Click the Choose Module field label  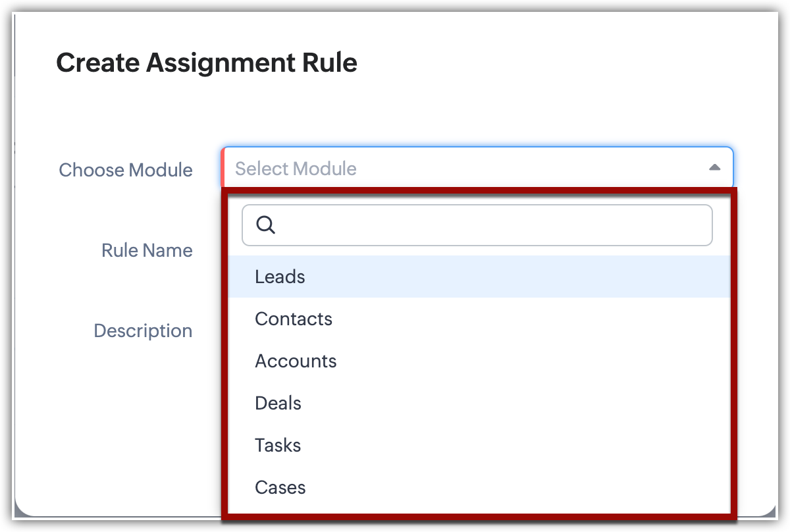point(126,170)
